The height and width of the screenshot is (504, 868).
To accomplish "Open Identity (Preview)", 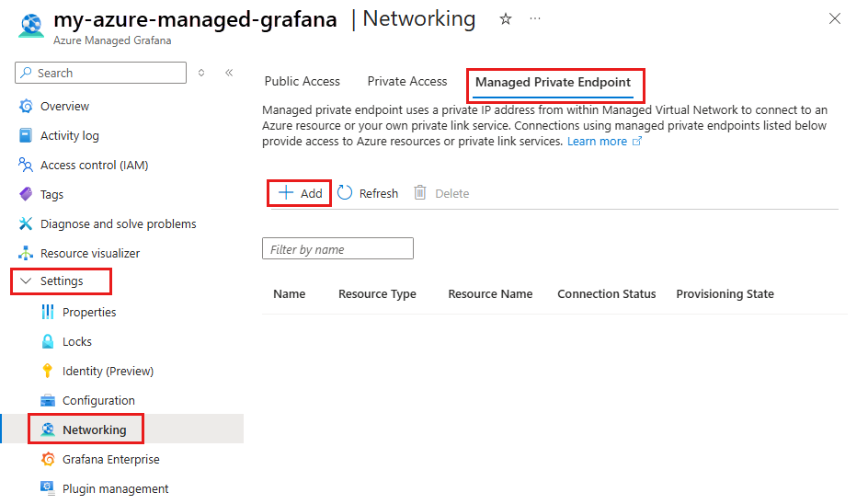I will (x=108, y=371).
